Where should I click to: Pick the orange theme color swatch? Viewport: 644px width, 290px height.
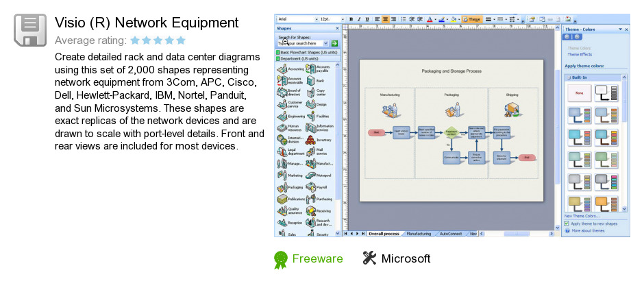point(606,204)
